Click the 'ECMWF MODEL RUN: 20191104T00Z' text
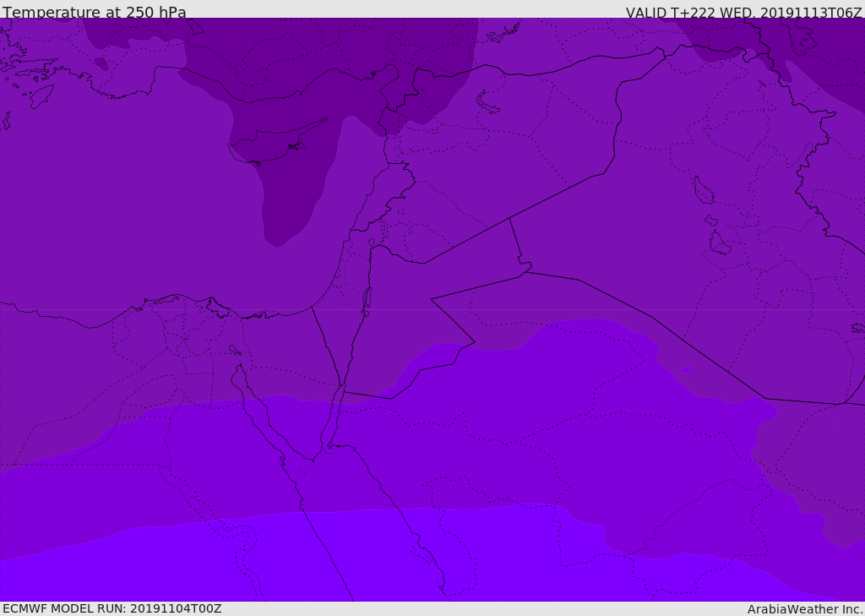The height and width of the screenshot is (616, 865). click(112, 608)
